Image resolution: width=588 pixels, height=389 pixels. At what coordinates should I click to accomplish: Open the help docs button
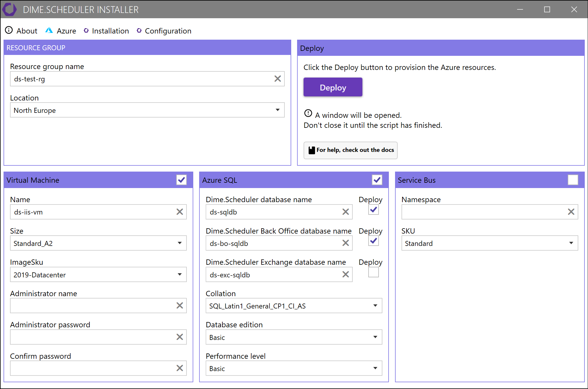tap(351, 150)
